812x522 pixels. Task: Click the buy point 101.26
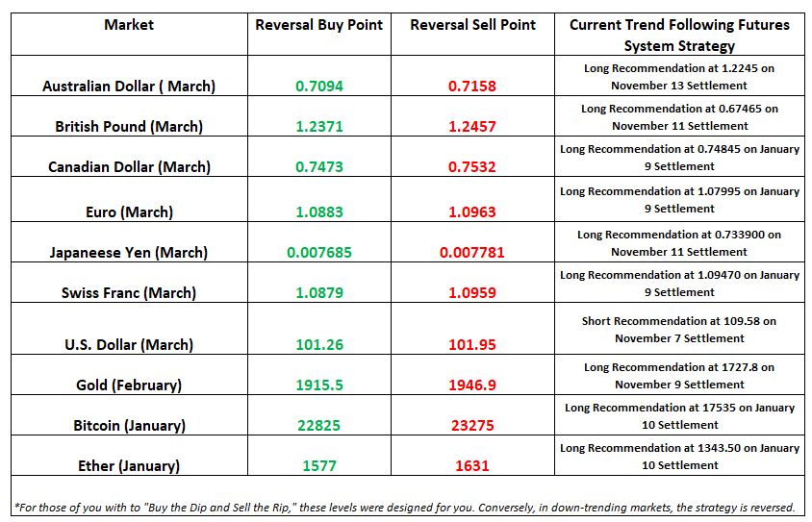pyautogui.click(x=319, y=344)
